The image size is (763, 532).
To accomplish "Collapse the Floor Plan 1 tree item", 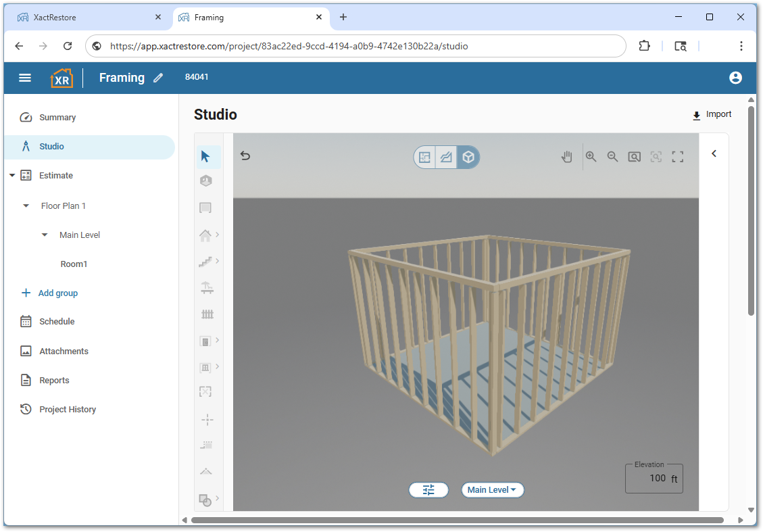I will point(25,205).
